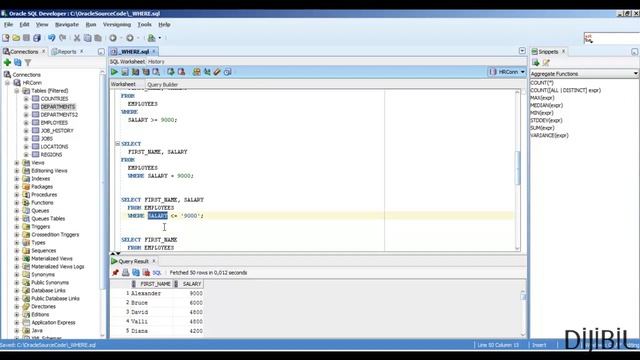Collapse the SELECT code block in editor
The height and width of the screenshot is (360, 640).
point(118,144)
